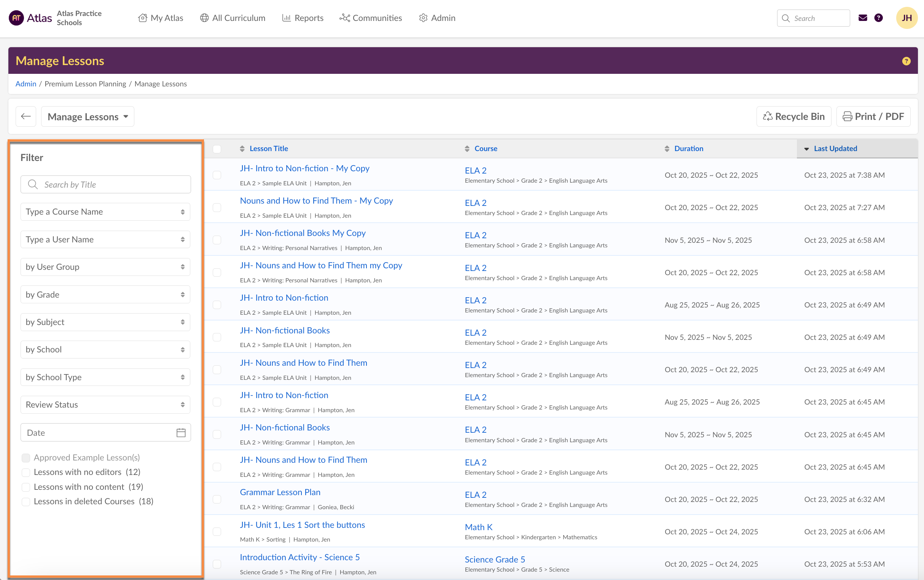Open the Review Status dropdown
The image size is (924, 580).
pos(105,405)
